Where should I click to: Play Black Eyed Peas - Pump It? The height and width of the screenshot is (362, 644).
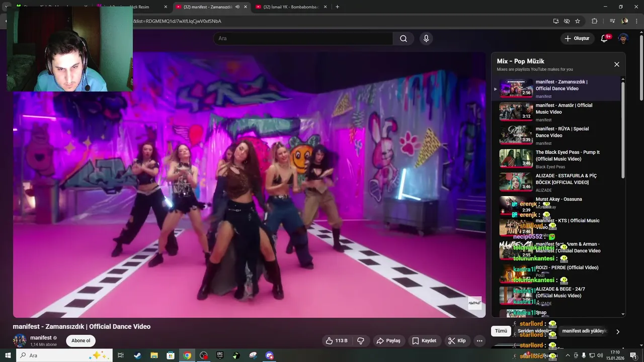click(x=556, y=159)
